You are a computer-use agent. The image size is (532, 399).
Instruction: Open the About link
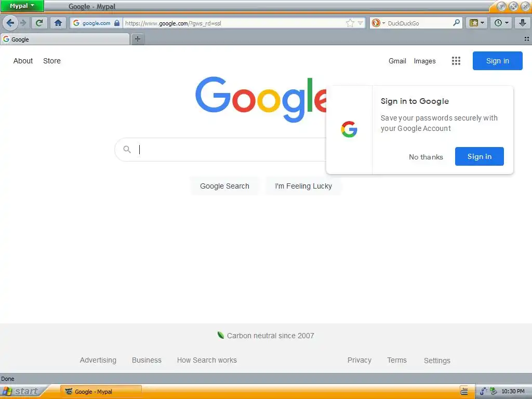[23, 61]
